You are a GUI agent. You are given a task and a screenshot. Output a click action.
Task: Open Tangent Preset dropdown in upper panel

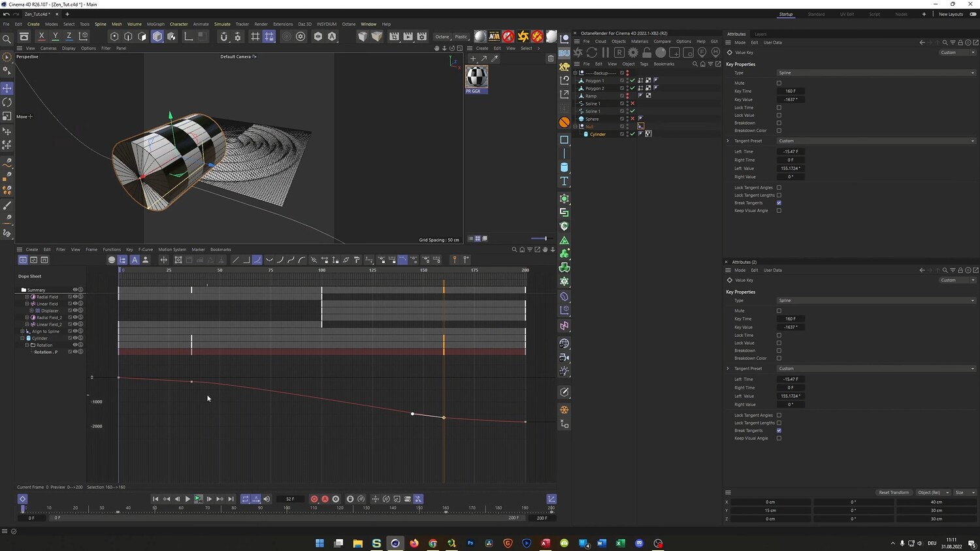pyautogui.click(x=876, y=140)
